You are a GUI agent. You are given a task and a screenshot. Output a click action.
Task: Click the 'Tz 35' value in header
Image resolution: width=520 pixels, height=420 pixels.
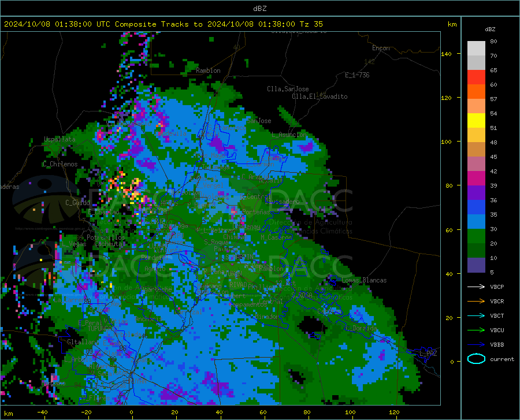[311, 24]
